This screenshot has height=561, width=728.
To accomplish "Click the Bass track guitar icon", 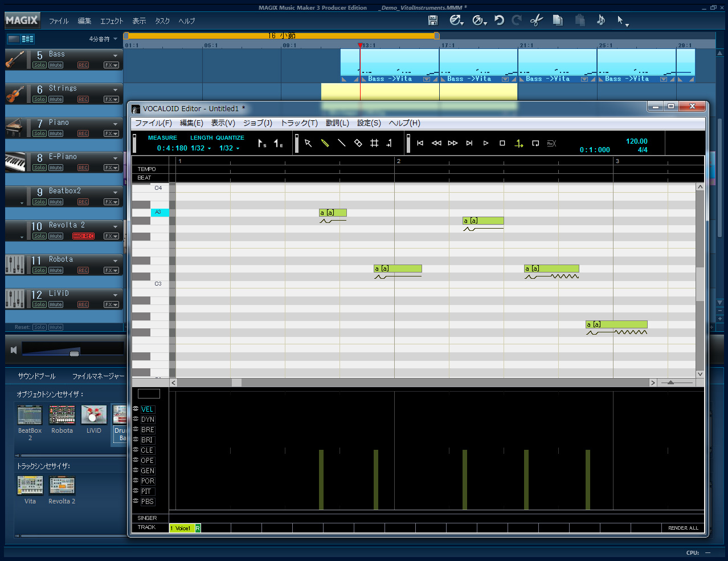I will point(15,59).
